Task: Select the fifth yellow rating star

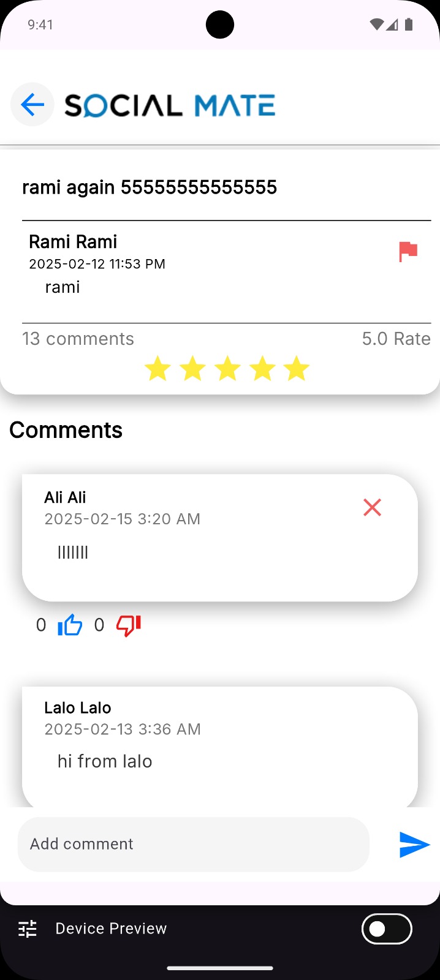Action: pyautogui.click(x=297, y=368)
